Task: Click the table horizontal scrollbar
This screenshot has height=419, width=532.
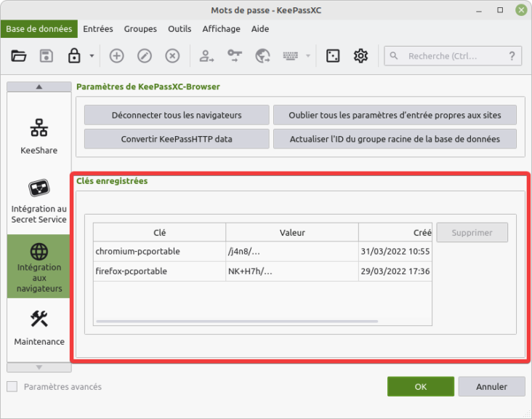Action: 237,321
